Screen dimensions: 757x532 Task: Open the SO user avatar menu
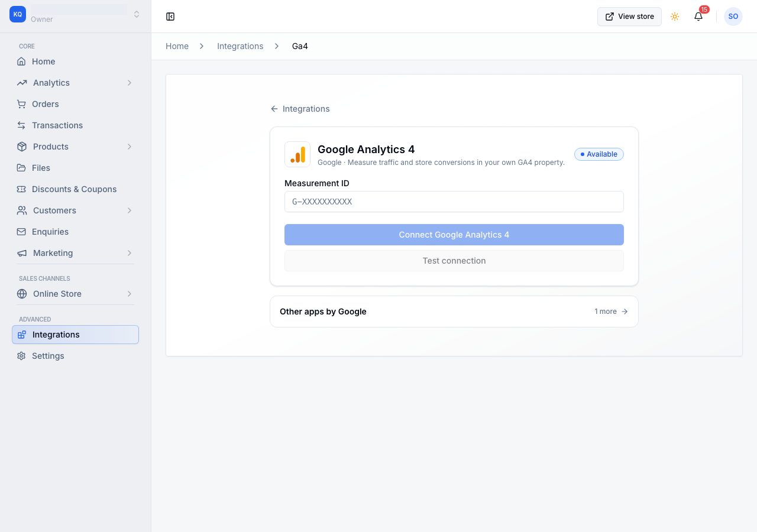tap(733, 17)
